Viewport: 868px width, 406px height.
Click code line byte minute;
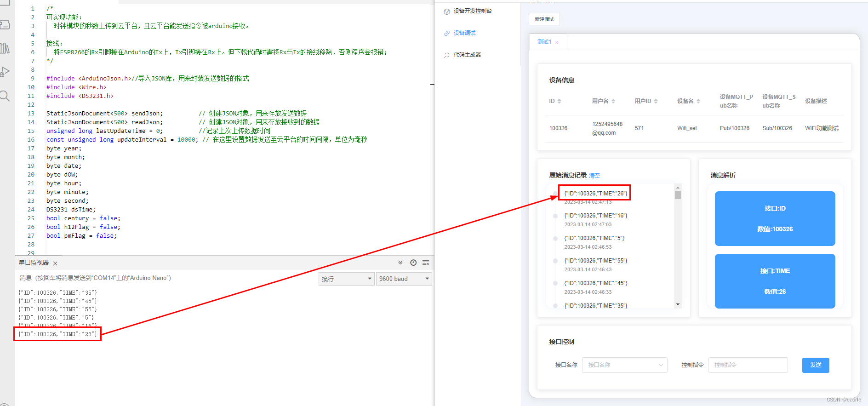[68, 192]
